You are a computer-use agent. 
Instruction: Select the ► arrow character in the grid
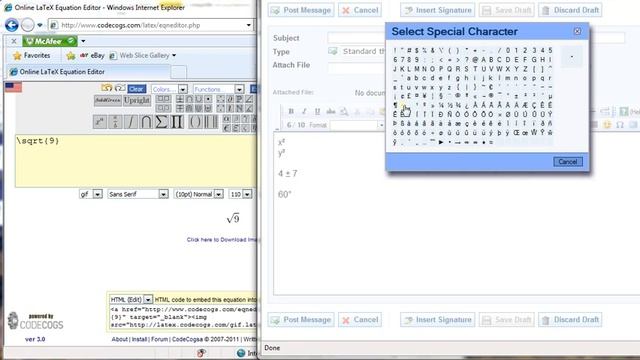(441, 142)
